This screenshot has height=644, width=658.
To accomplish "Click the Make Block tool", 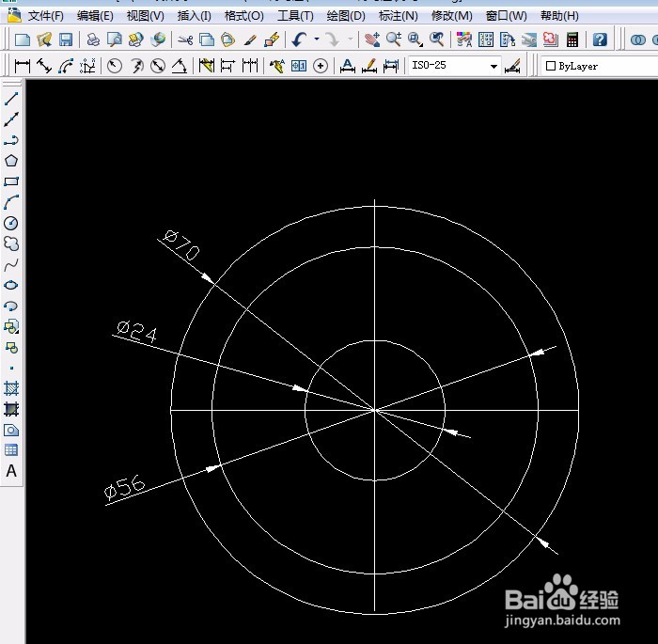I will point(11,347).
